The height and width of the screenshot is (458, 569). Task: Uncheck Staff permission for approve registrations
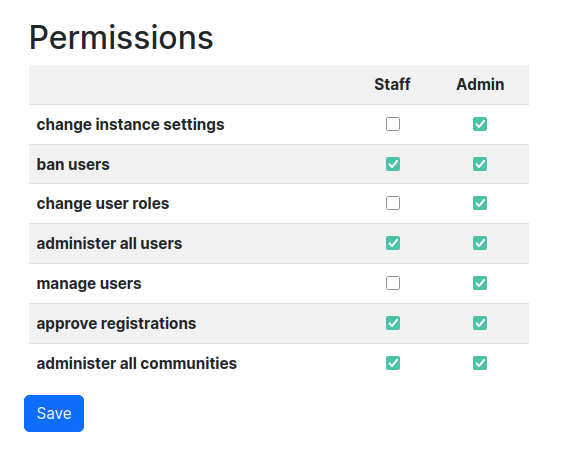coord(393,323)
